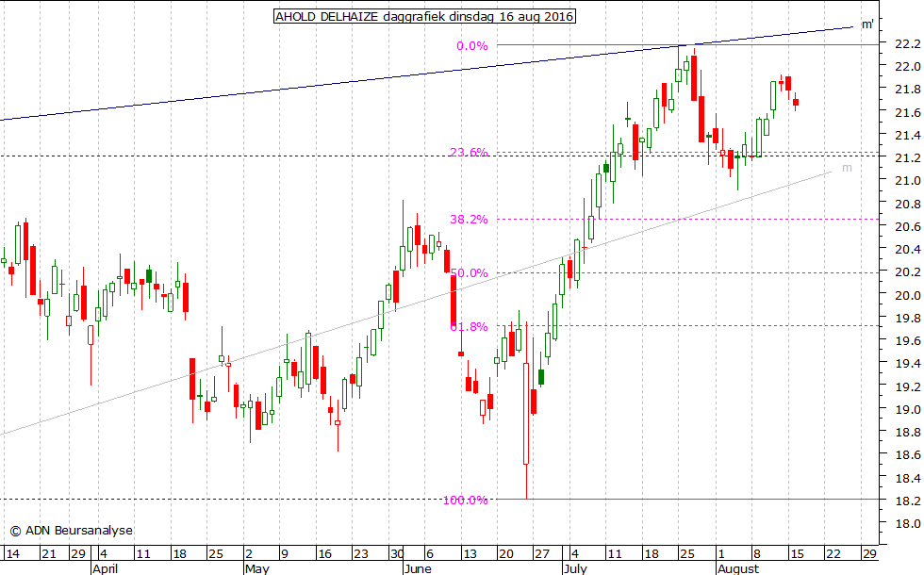Select the 0.0% Fibonacci label
The image size is (924, 575).
point(472,46)
